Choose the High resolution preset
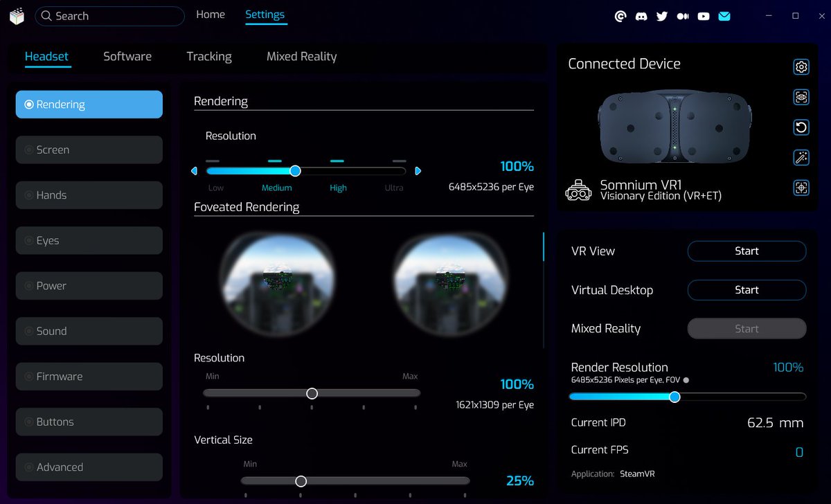 [x=339, y=188]
